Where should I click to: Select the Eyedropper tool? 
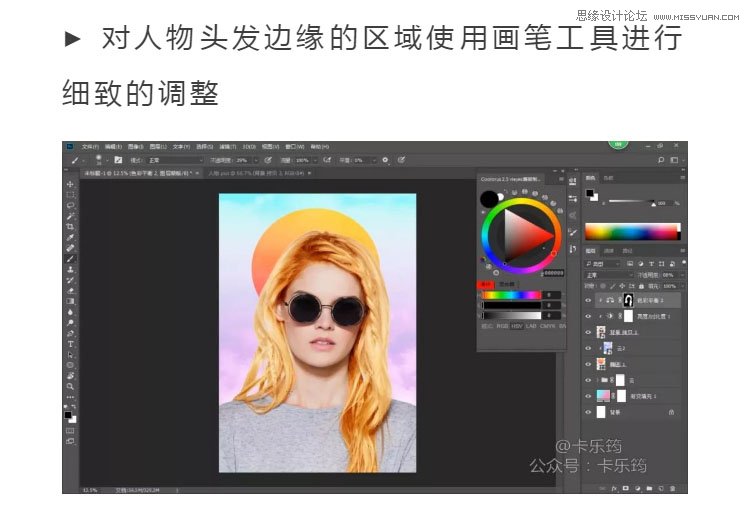70,238
